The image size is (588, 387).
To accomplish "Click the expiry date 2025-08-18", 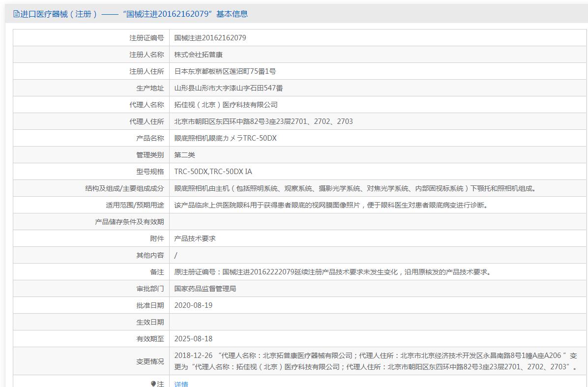I will point(193,339).
